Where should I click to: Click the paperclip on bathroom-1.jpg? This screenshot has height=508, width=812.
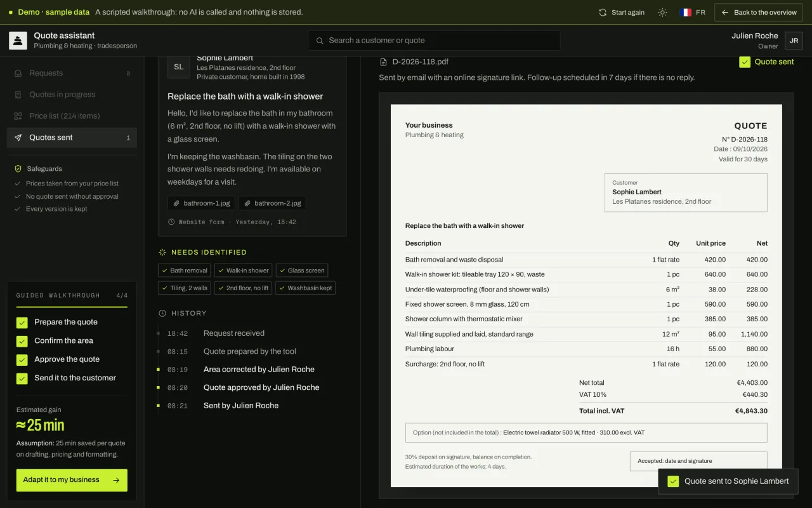(x=176, y=203)
